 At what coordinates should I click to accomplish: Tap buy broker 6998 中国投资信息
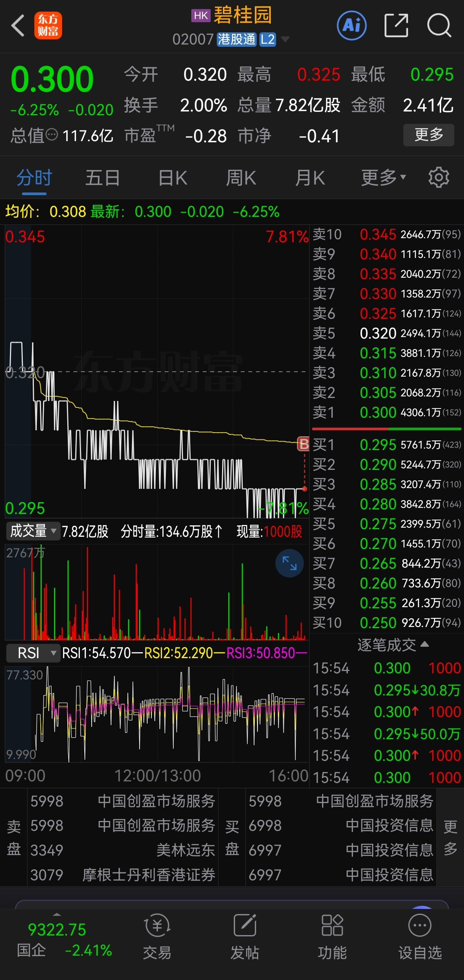(341, 826)
